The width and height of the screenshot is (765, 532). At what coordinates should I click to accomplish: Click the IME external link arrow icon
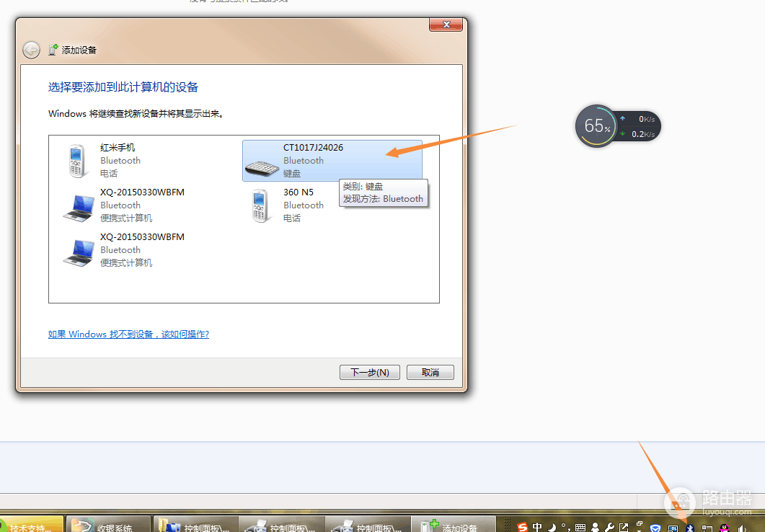coord(624,527)
